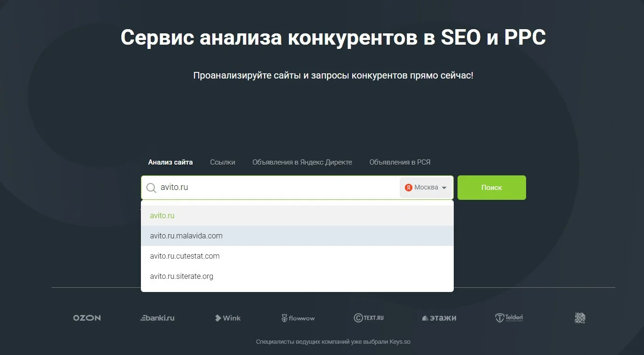The height and width of the screenshot is (355, 644).
Task: Click the OZON logo
Action: click(x=87, y=318)
